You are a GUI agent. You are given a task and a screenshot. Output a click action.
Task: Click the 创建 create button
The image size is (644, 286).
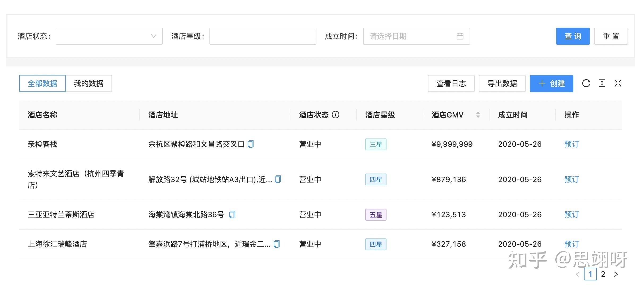click(551, 83)
